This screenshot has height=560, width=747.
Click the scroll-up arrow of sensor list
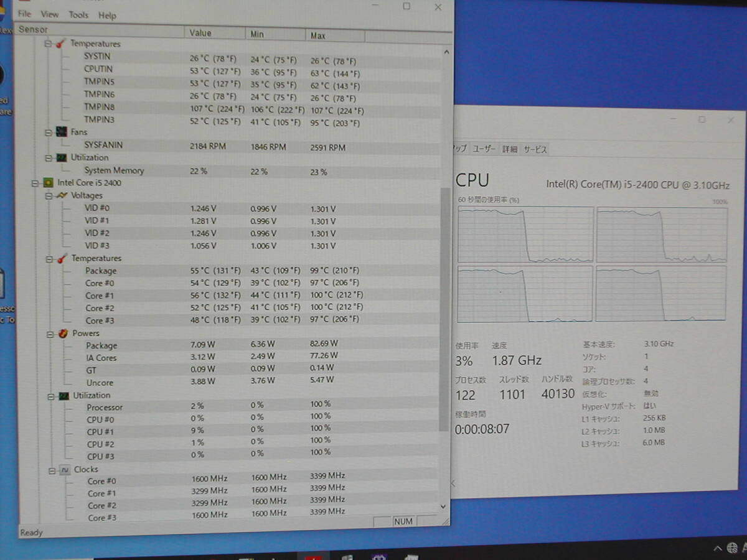click(446, 52)
